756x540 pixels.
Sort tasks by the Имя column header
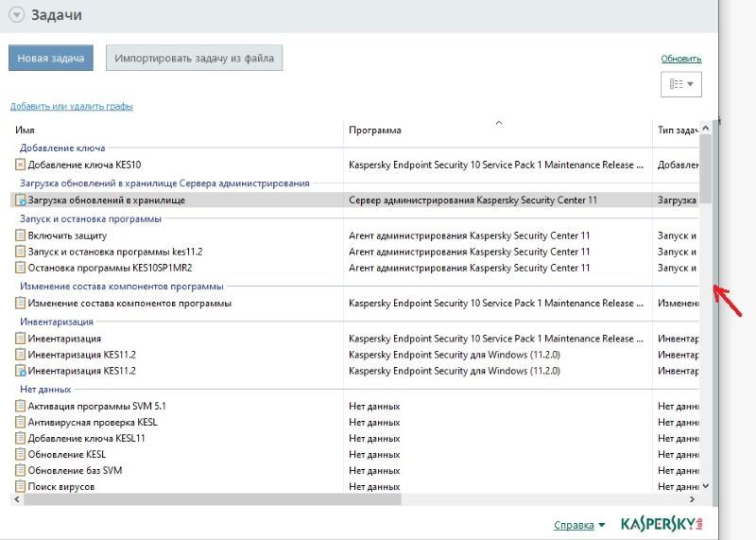pos(26,130)
